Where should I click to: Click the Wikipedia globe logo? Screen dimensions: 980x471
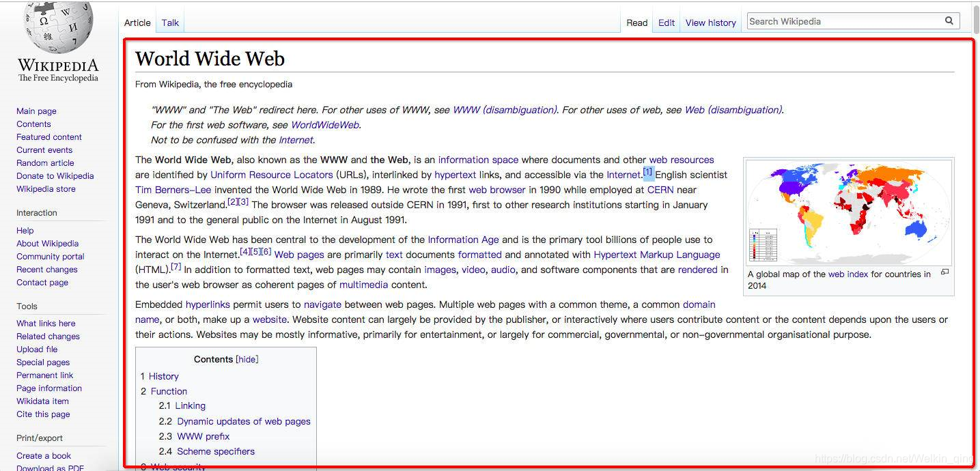[x=57, y=29]
